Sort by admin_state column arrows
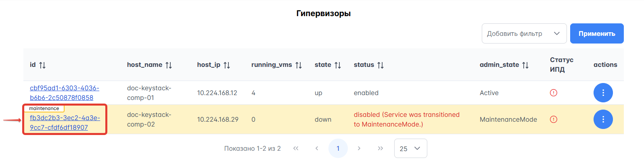644x162 pixels. [x=525, y=65]
